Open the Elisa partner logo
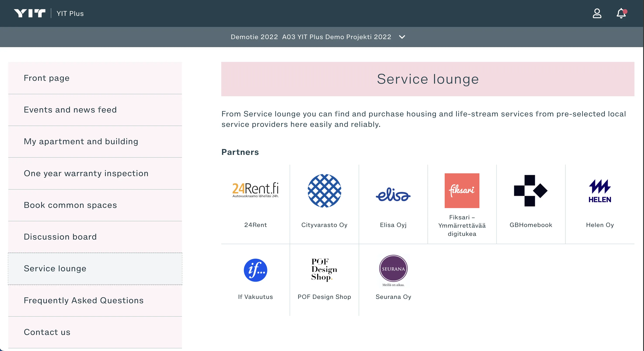The height and width of the screenshot is (351, 644). tap(393, 194)
